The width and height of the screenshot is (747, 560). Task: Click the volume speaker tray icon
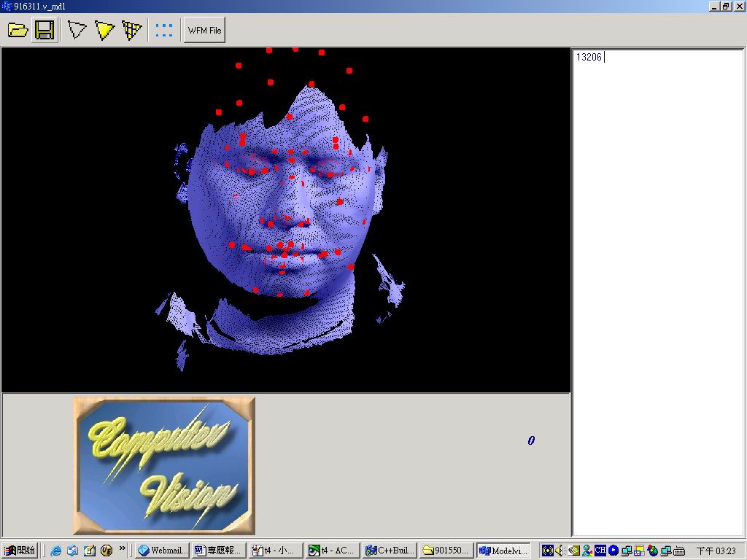click(x=560, y=551)
